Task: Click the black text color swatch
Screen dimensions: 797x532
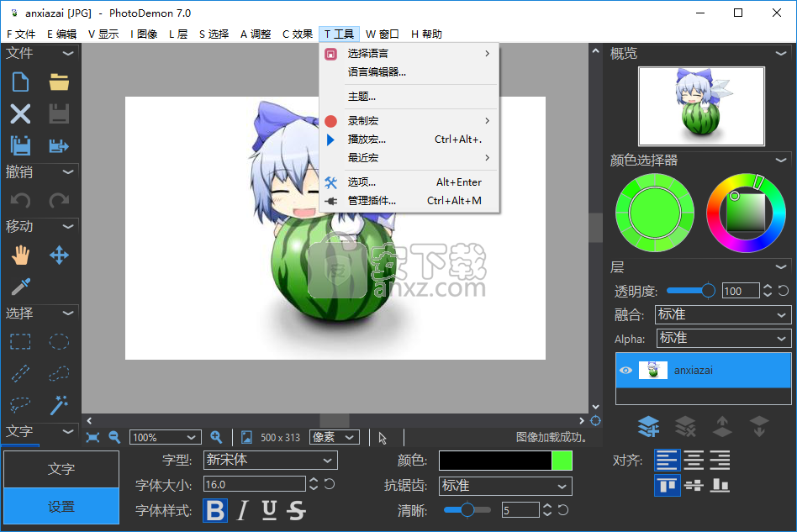Action: 495,461
